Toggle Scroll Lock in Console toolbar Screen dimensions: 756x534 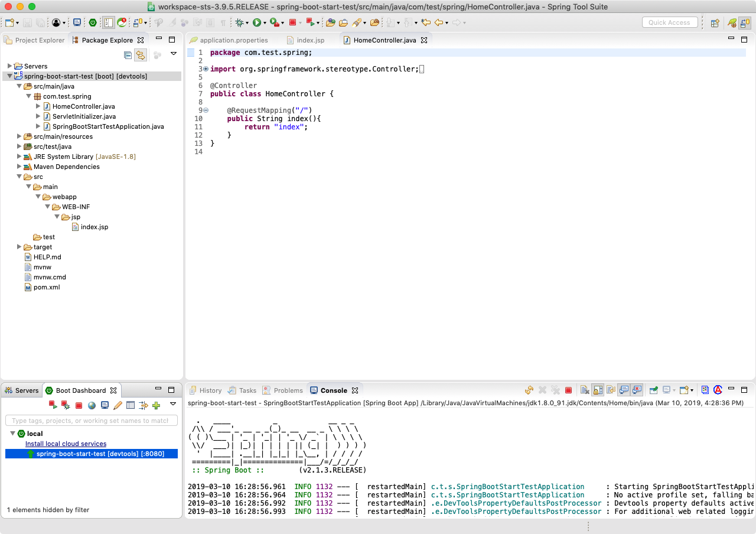point(598,390)
